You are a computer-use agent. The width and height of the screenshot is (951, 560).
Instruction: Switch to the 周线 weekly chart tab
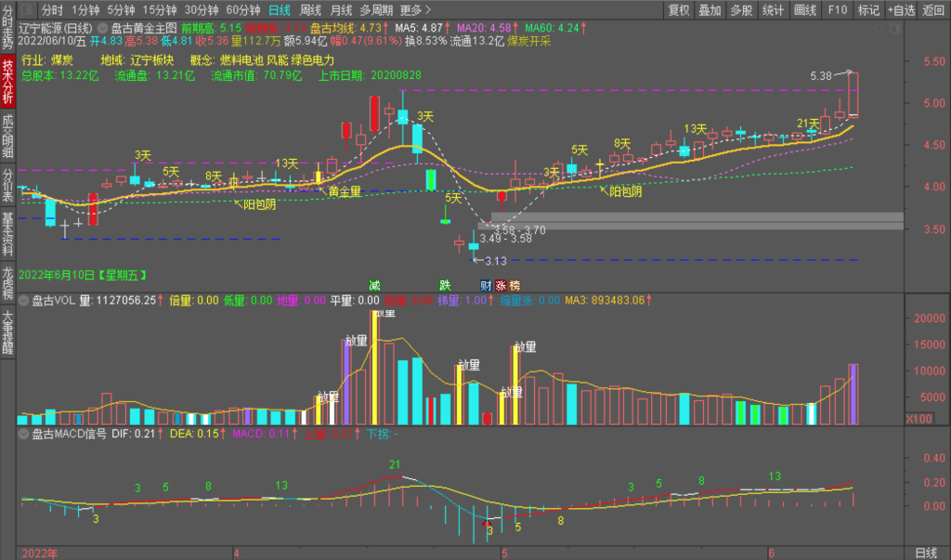click(x=310, y=10)
